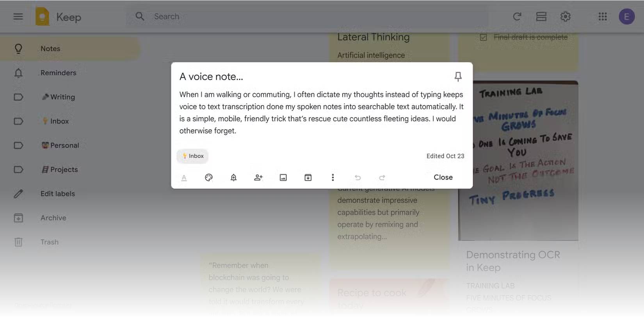Open the Google apps grid
The height and width of the screenshot is (318, 644).
click(603, 16)
